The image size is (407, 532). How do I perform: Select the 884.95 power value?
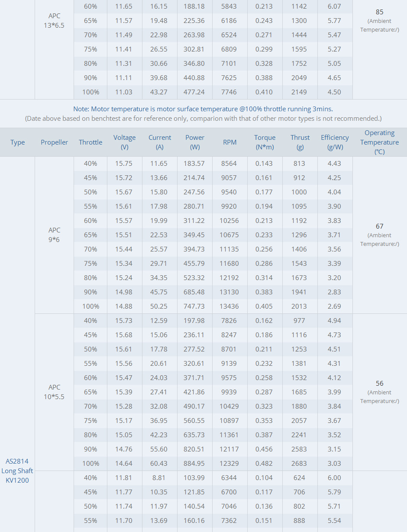(194, 463)
